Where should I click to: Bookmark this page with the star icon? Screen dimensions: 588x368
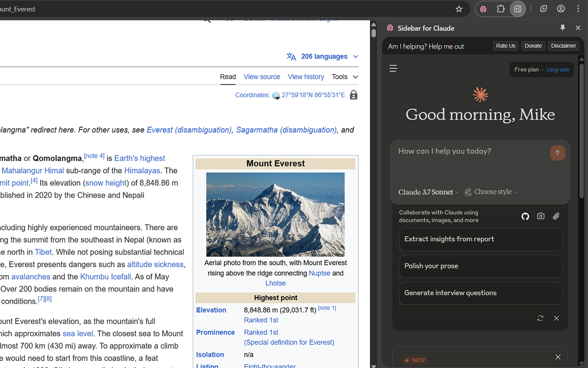(x=458, y=9)
